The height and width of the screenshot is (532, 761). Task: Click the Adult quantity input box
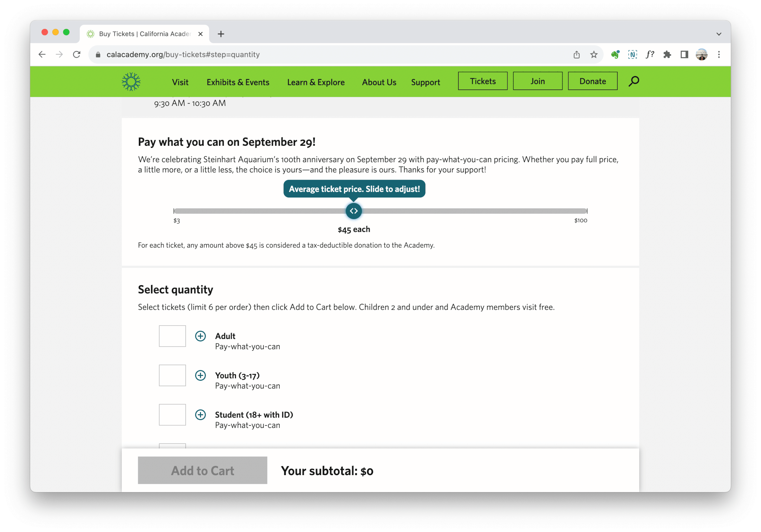[x=172, y=336]
